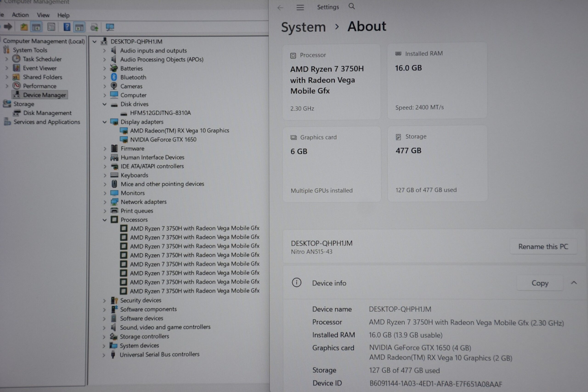Image resolution: width=588 pixels, height=392 pixels.
Task: Expand Human Interface Devices
Action: (x=105, y=157)
